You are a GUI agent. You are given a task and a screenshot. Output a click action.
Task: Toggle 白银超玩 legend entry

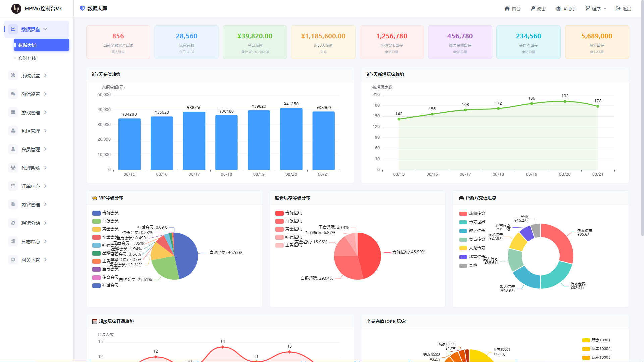[288, 221]
